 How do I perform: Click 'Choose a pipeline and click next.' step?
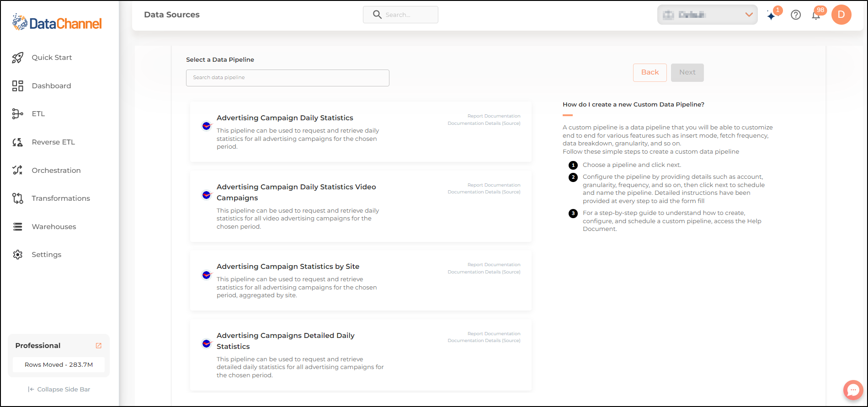[632, 165]
